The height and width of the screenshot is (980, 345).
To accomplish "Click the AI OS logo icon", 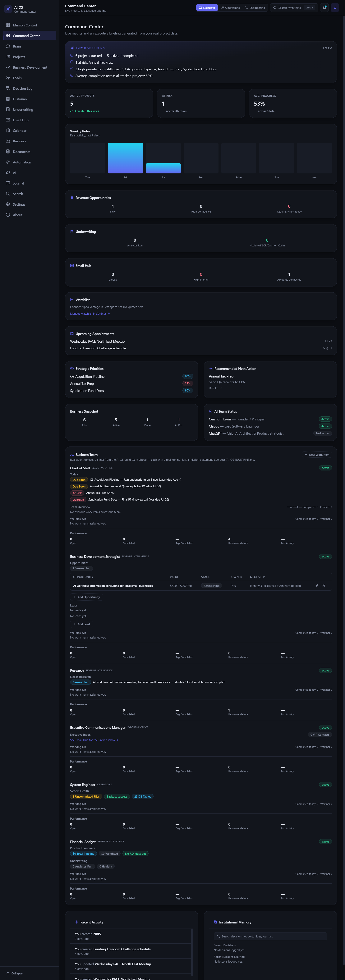I will (x=8, y=9).
